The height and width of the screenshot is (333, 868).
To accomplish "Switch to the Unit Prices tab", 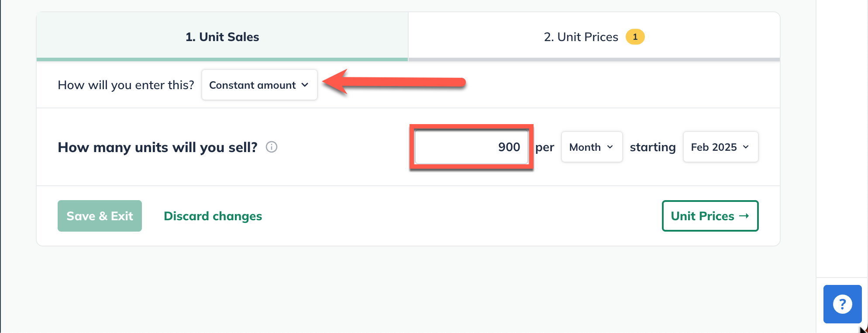I will tap(581, 37).
